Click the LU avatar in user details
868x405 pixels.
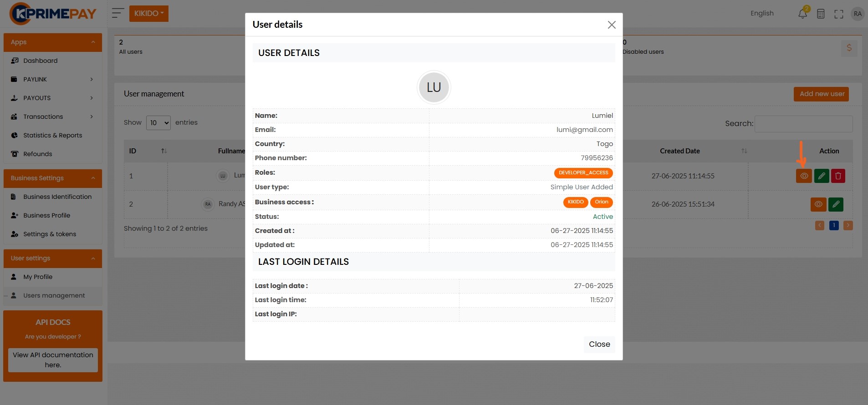[x=434, y=87]
